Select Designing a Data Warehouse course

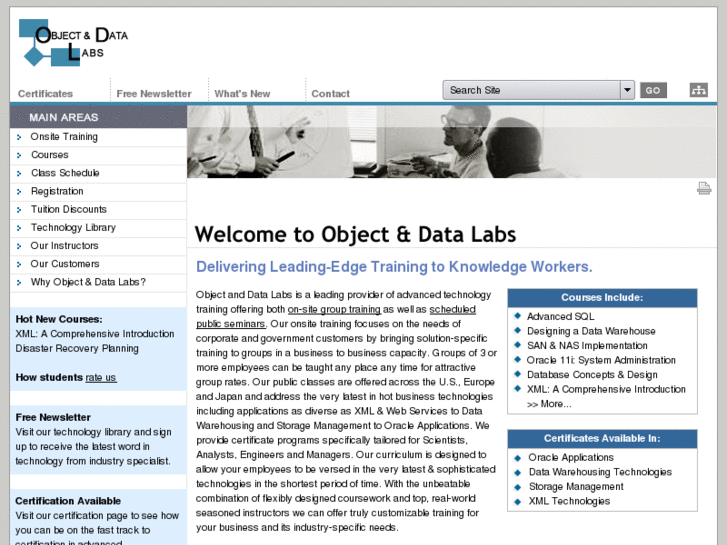[591, 331]
